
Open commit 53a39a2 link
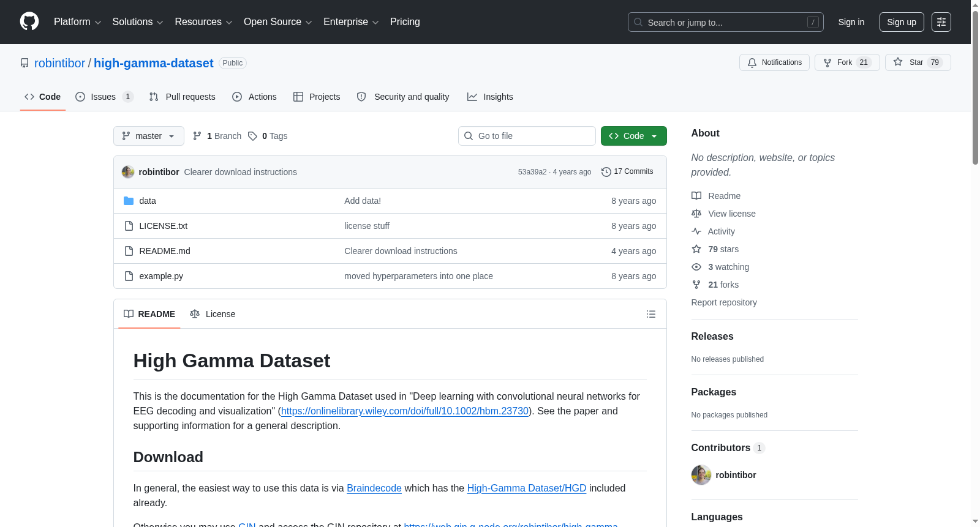tap(532, 172)
